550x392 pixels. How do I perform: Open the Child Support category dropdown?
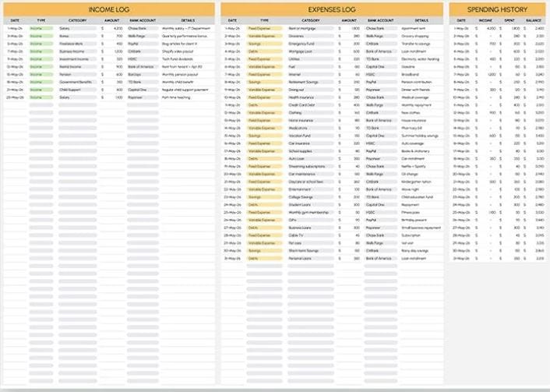click(78, 90)
